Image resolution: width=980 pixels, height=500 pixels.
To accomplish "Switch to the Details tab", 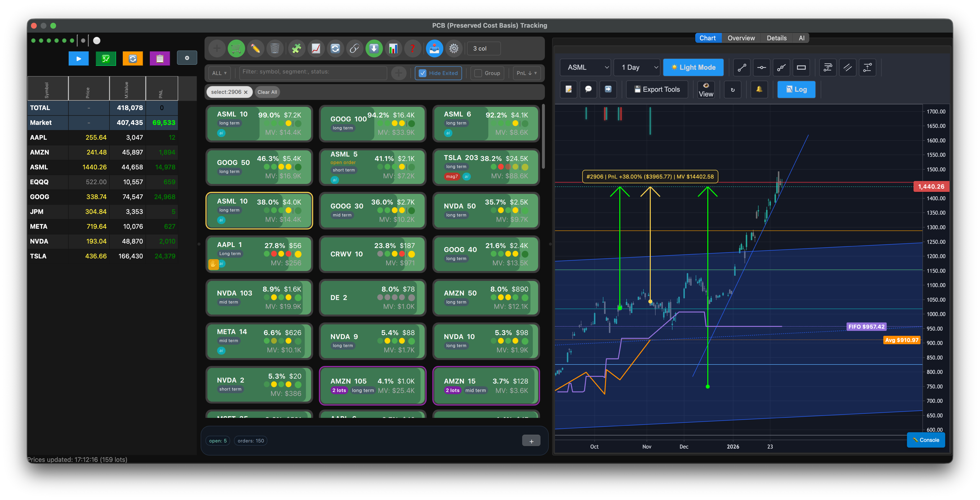I will (777, 38).
